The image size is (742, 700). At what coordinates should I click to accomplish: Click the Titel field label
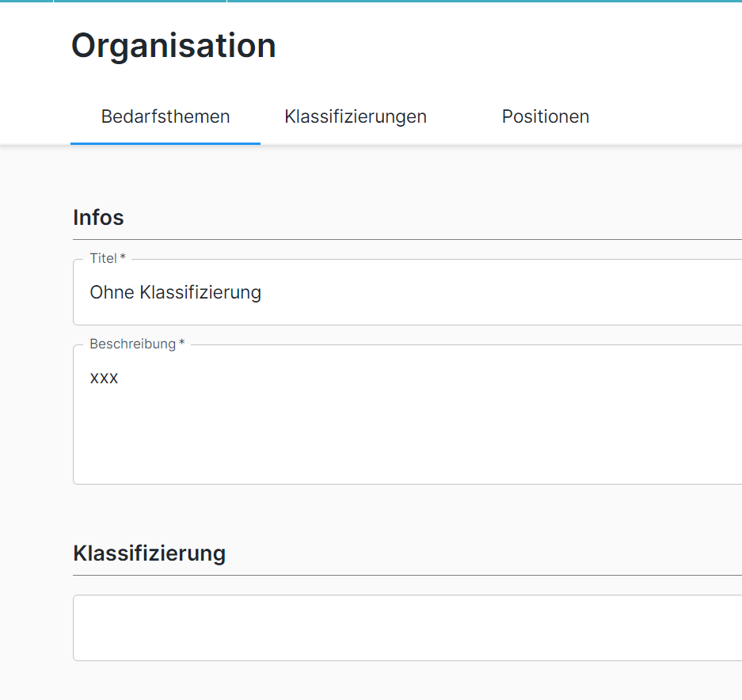(x=103, y=258)
